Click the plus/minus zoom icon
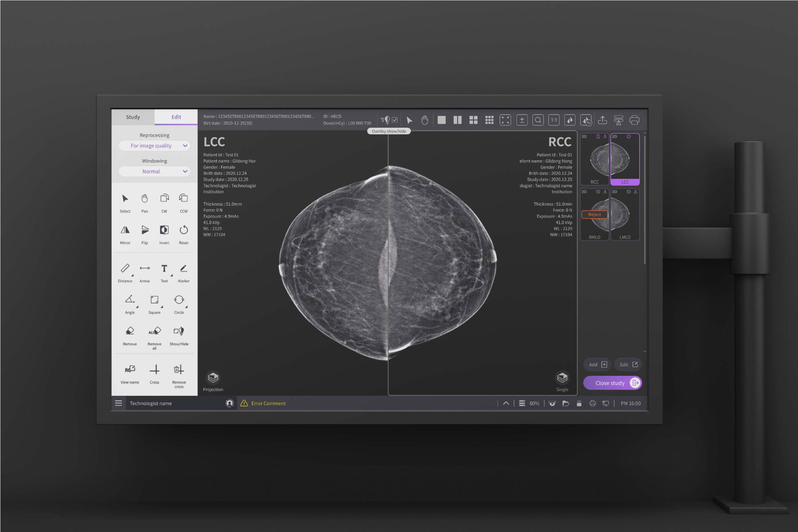Image resolution: width=798 pixels, height=532 pixels. click(522, 120)
